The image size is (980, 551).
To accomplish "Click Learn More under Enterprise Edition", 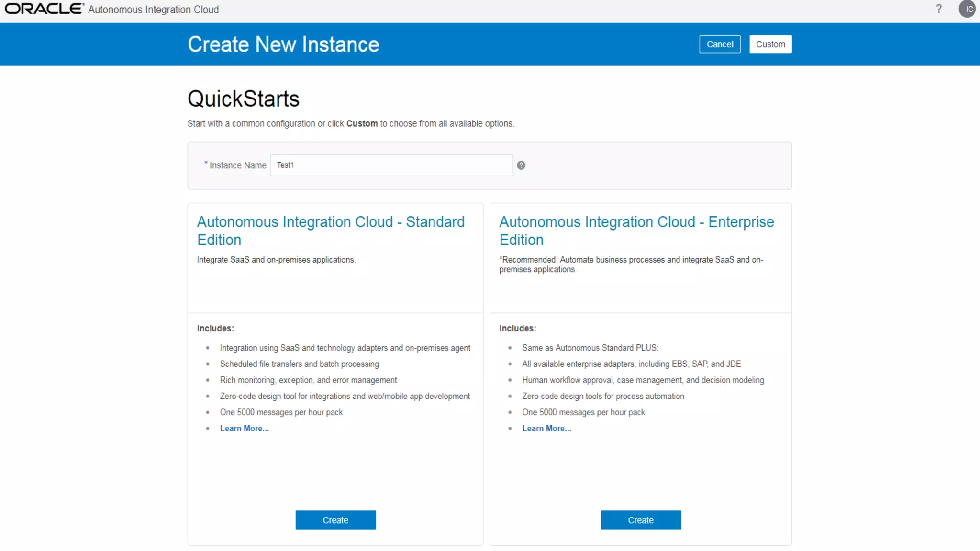I will click(546, 429).
